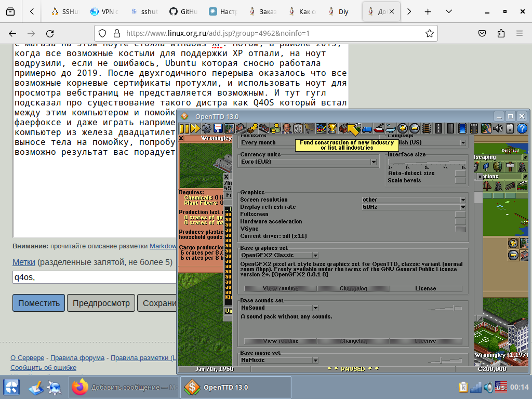Screen dimensions: 532x399
Task: Expand the Display refresh rate dropdown
Action: tap(414, 207)
